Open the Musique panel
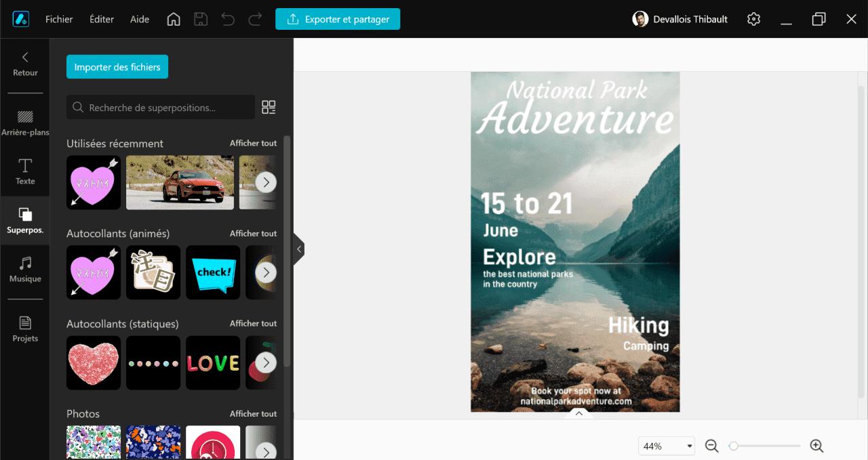The height and width of the screenshot is (460, 868). 25,270
